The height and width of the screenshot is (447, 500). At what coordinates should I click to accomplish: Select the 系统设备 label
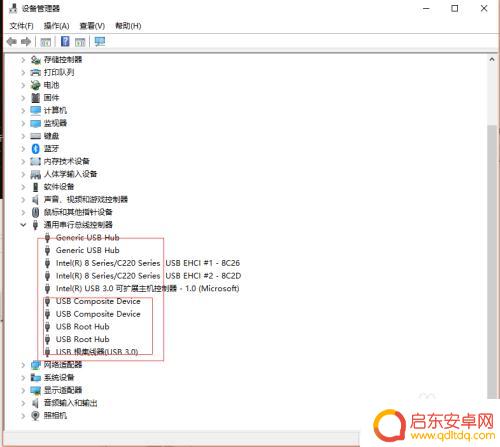pos(59,377)
